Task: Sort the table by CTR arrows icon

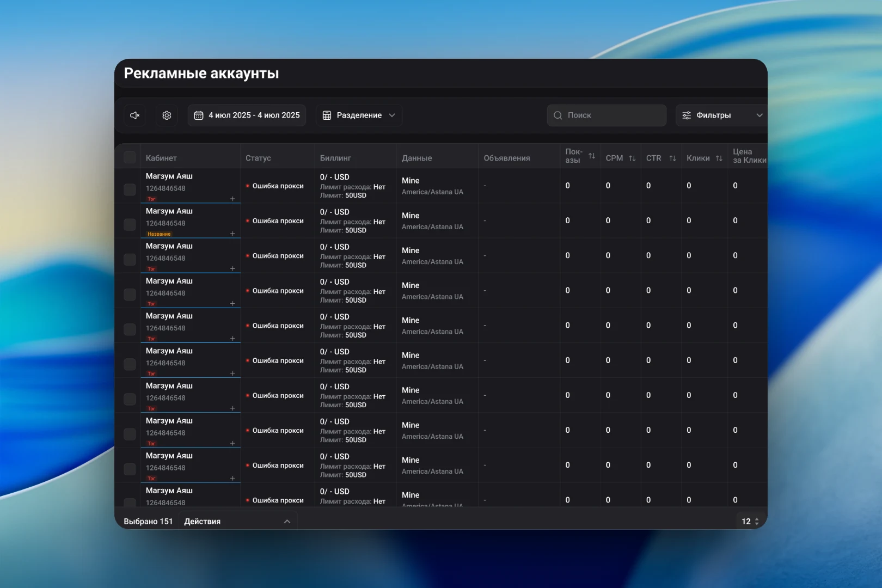Action: [672, 158]
